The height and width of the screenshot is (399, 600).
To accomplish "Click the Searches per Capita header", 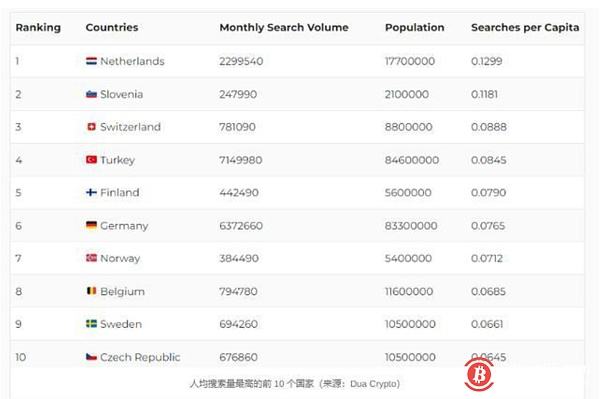I will (x=525, y=28).
